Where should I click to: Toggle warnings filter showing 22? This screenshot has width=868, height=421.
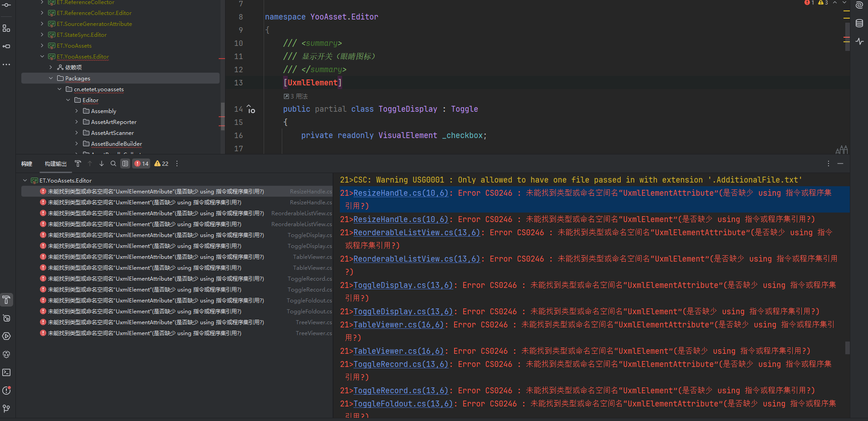pos(161,163)
